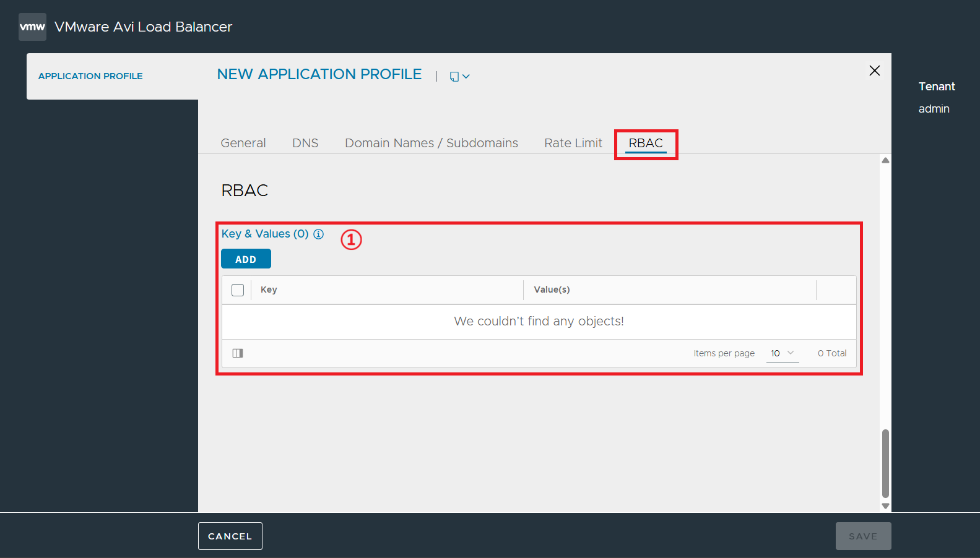Click the VMware logo icon
This screenshot has width=980, height=558.
tap(32, 27)
